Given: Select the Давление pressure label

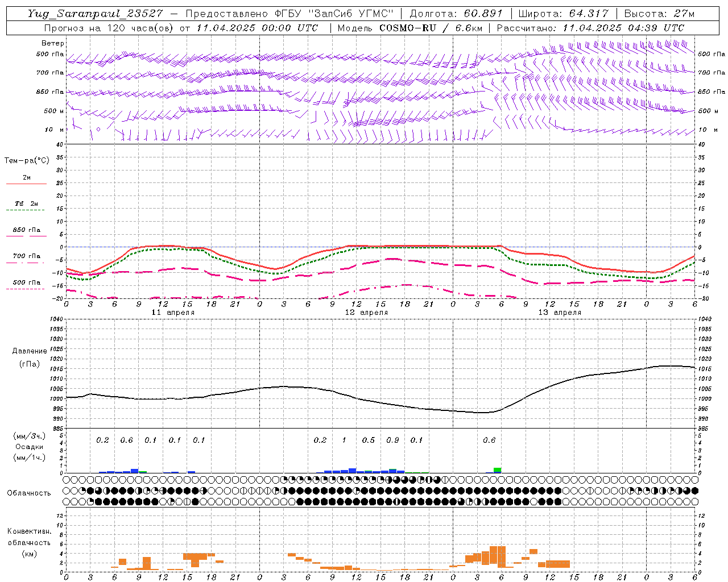Looking at the screenshot, I should pyautogui.click(x=30, y=351).
